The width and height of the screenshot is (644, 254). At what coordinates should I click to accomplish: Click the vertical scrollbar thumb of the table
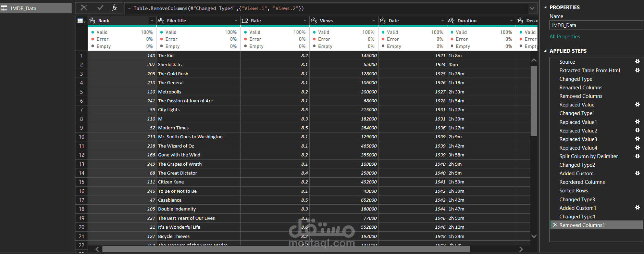[534, 101]
